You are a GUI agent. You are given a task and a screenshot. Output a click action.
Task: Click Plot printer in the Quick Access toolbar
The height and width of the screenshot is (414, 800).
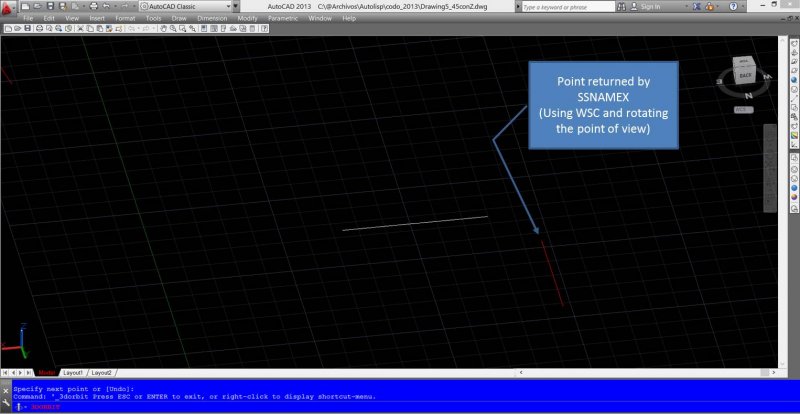[93, 7]
